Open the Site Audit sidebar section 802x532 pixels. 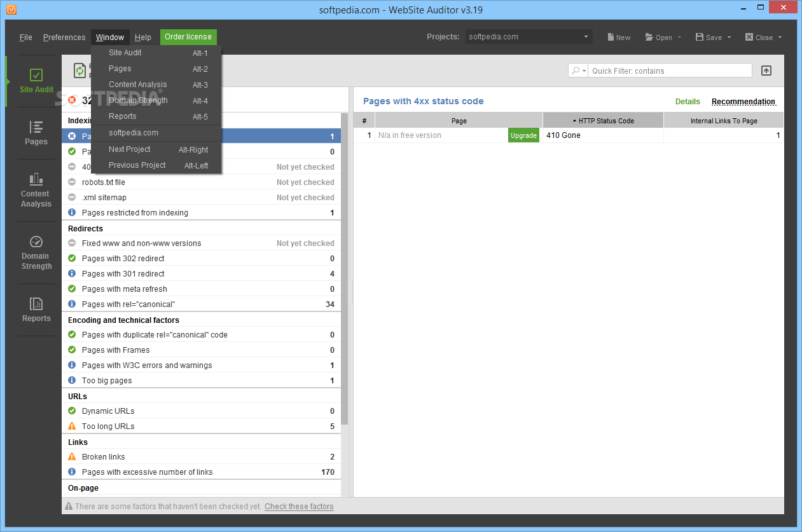tap(36, 81)
